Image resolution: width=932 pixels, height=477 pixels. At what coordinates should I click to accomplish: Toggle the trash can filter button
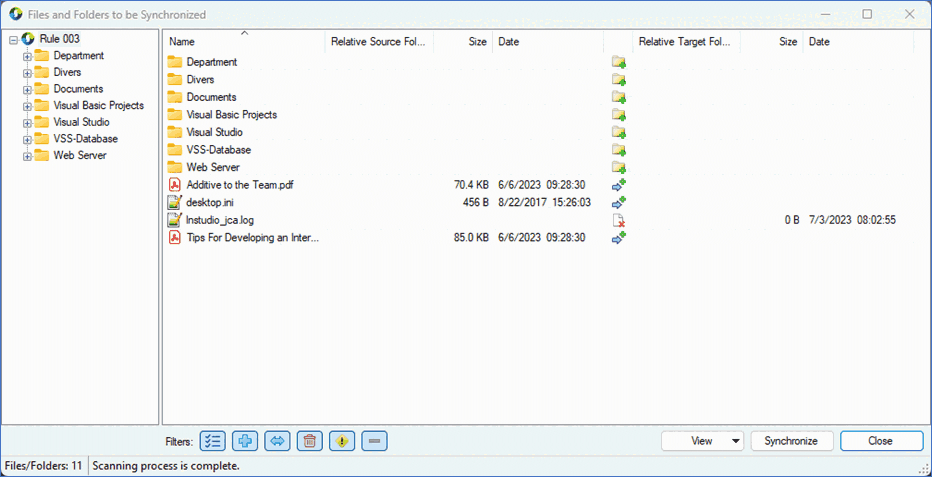click(x=309, y=441)
